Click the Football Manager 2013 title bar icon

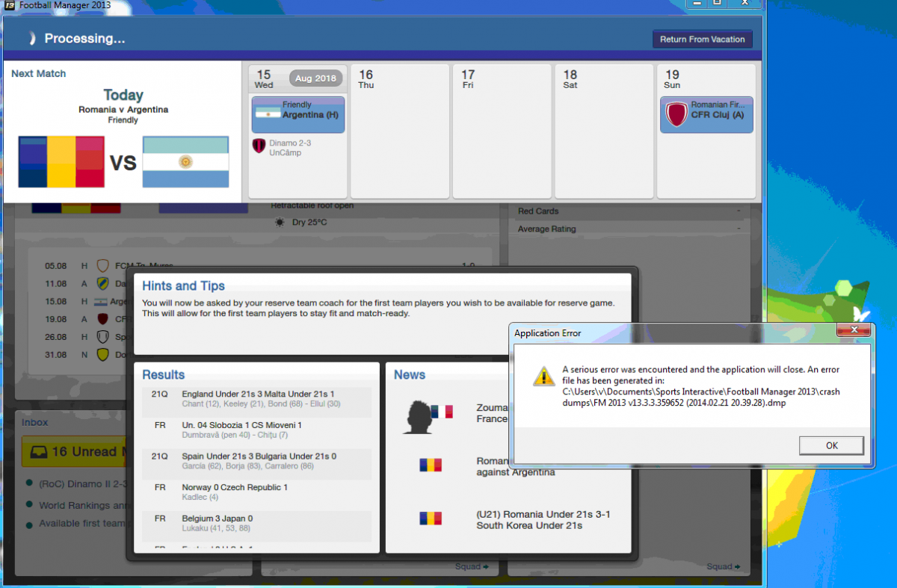click(10, 5)
